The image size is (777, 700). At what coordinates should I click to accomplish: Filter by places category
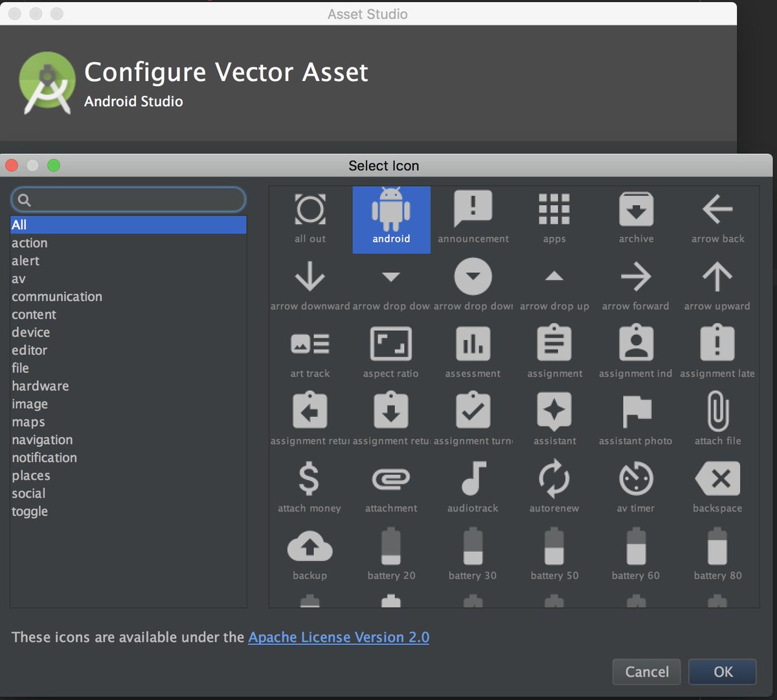128,475
